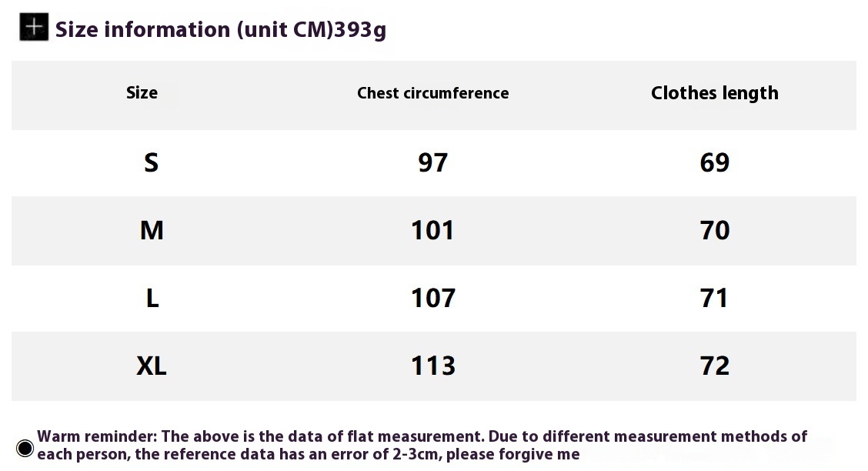Click the Chest circumference column header
This screenshot has width=868, height=471.
(432, 93)
